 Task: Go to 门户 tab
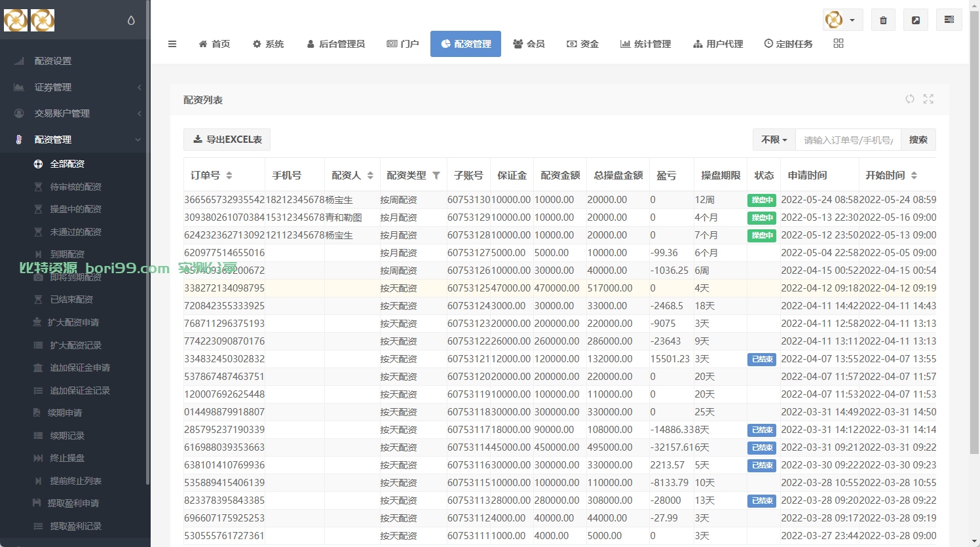pos(403,44)
